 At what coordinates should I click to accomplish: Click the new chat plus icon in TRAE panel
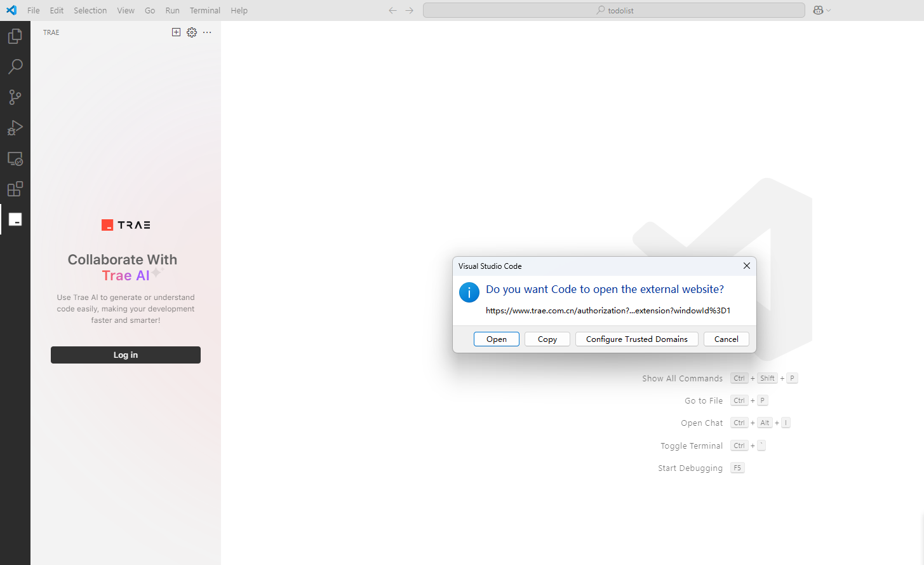pos(177,32)
